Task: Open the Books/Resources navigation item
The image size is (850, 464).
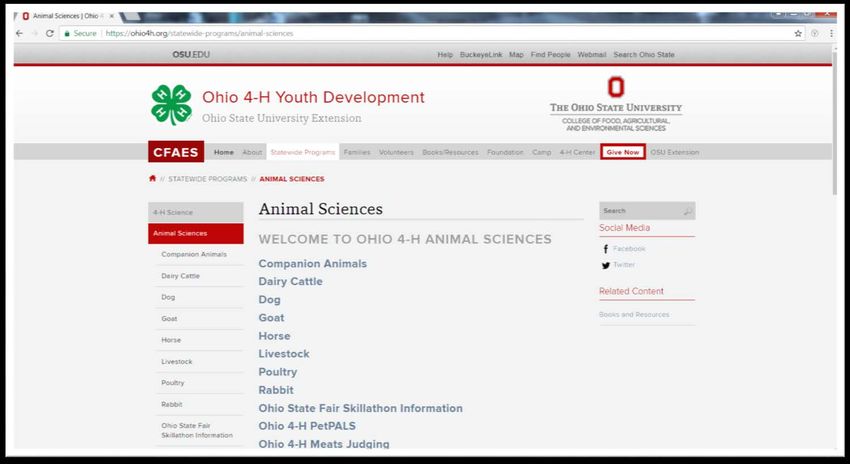Action: click(x=450, y=152)
